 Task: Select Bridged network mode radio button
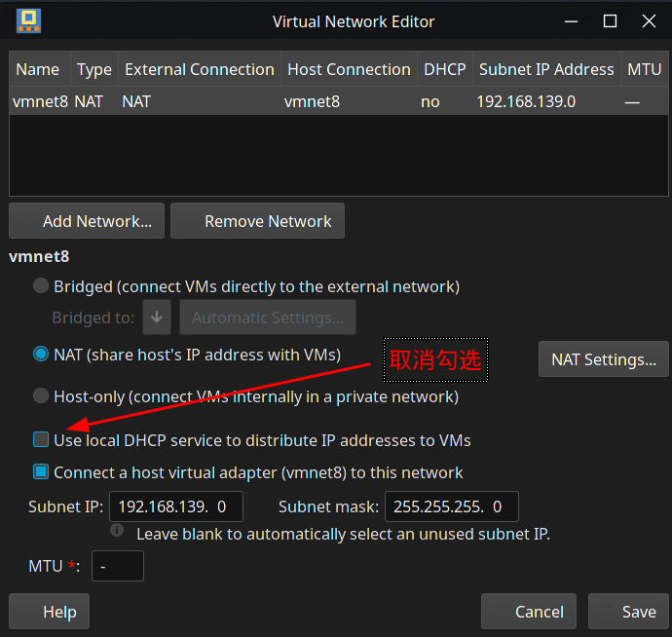41,285
